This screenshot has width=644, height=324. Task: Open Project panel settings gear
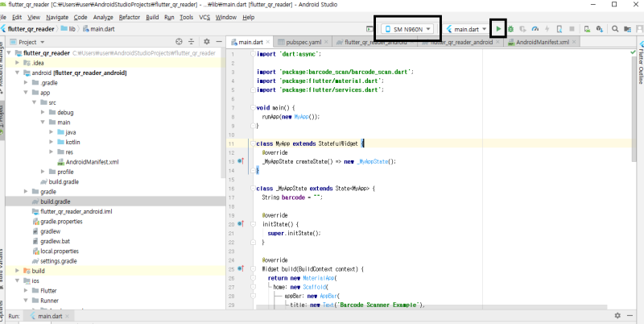coord(207,42)
